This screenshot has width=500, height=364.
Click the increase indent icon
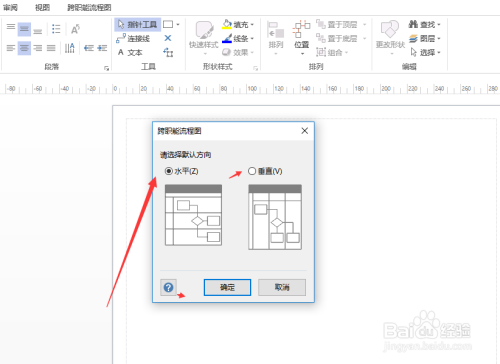point(102,48)
